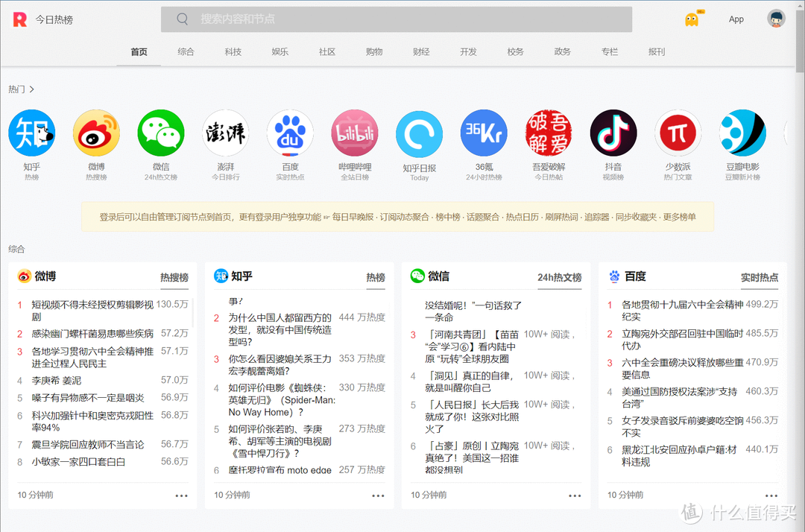Open the 知乎日报 Today icon

[x=420, y=134]
